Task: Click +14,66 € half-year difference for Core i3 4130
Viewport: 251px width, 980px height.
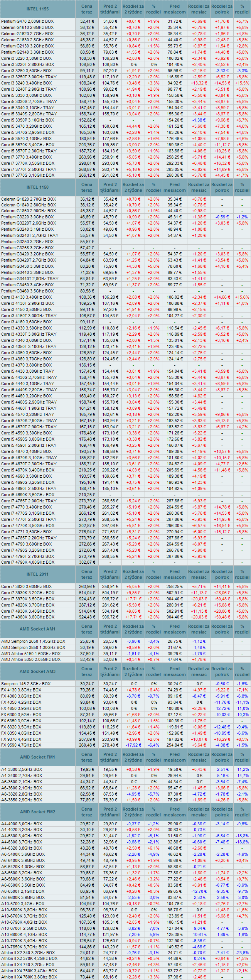Action: (x=222, y=297)
